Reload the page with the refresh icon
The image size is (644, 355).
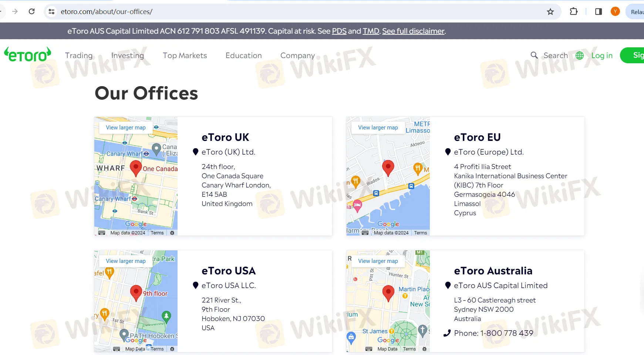pyautogui.click(x=32, y=11)
